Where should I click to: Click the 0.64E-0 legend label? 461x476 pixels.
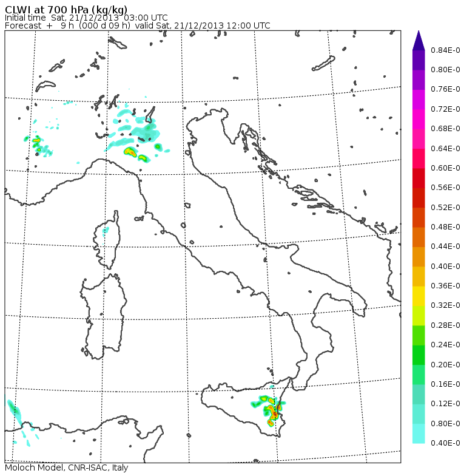[x=445, y=148]
